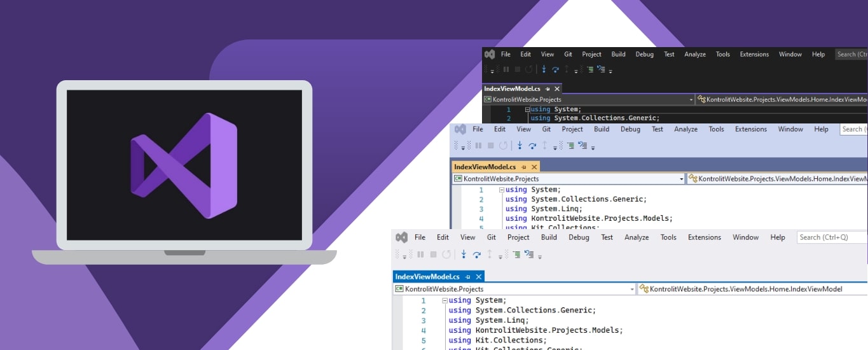This screenshot has width=868, height=350.
Task: Click Search box in the dark window
Action: point(851,54)
